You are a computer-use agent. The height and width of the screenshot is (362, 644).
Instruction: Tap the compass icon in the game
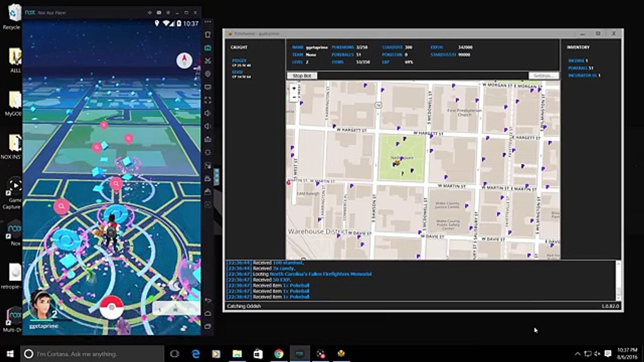[x=184, y=60]
